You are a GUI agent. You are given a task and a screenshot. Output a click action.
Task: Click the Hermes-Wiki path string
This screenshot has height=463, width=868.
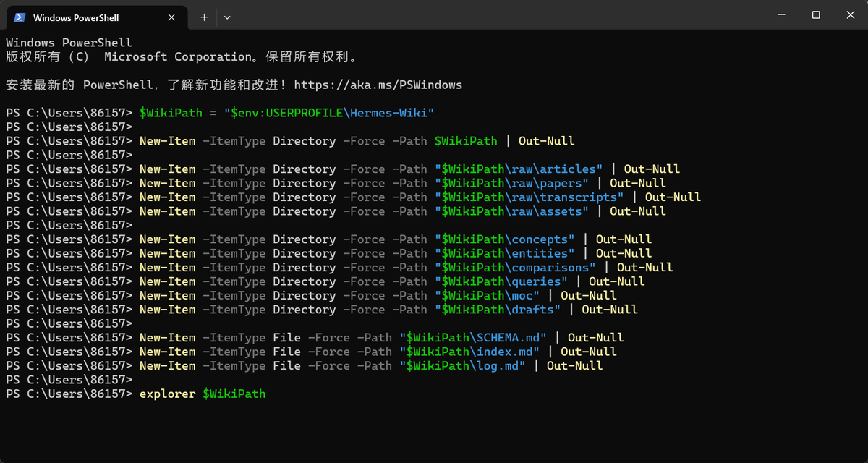click(x=329, y=113)
